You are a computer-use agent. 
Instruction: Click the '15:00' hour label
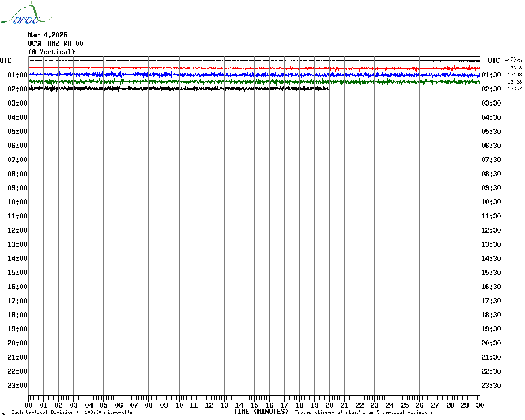(17, 272)
